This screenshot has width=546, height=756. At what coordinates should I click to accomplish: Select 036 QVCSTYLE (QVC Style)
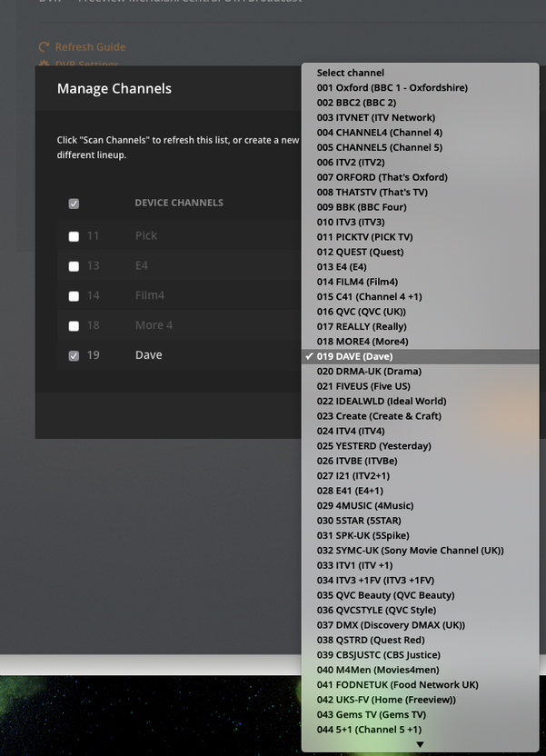click(421, 611)
